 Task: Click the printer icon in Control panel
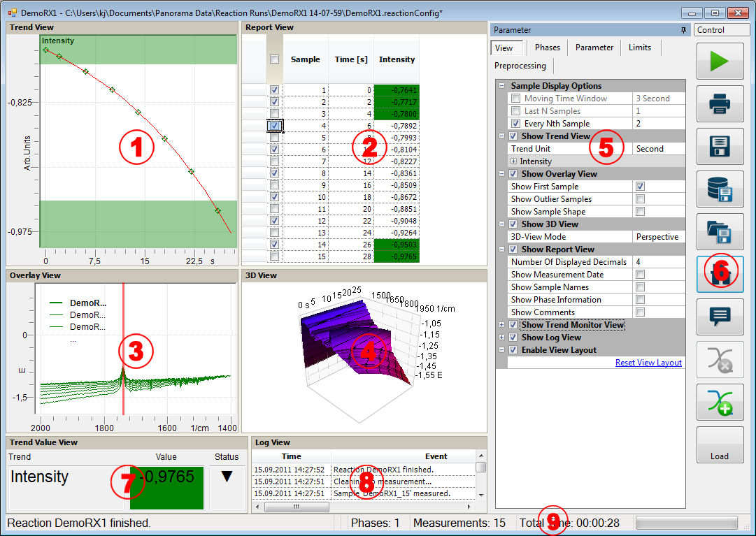pyautogui.click(x=720, y=105)
